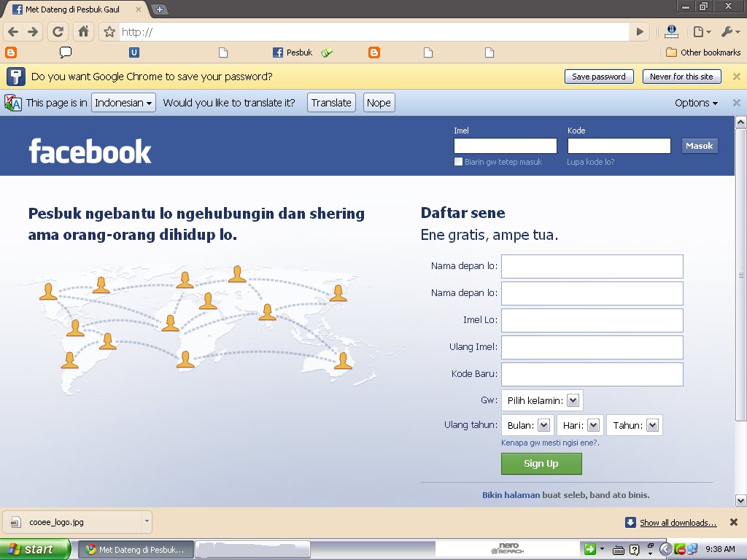Check the Biarin gw tetep masuk box
The width and height of the screenshot is (747, 560).
pos(458,162)
